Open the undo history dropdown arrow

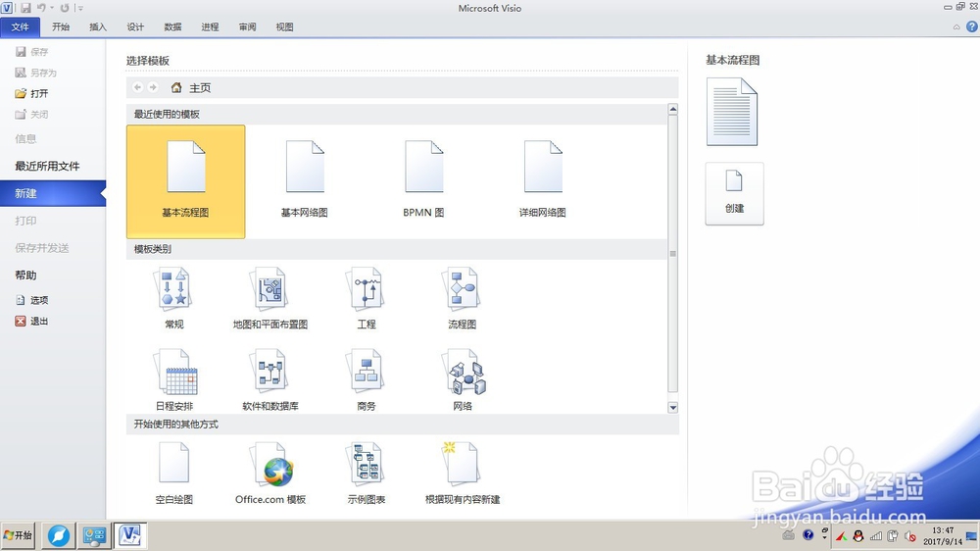pyautogui.click(x=51, y=8)
